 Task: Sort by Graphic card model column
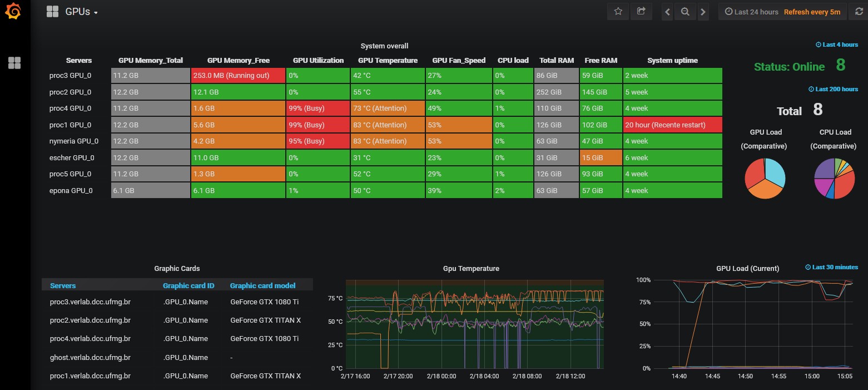(262, 285)
